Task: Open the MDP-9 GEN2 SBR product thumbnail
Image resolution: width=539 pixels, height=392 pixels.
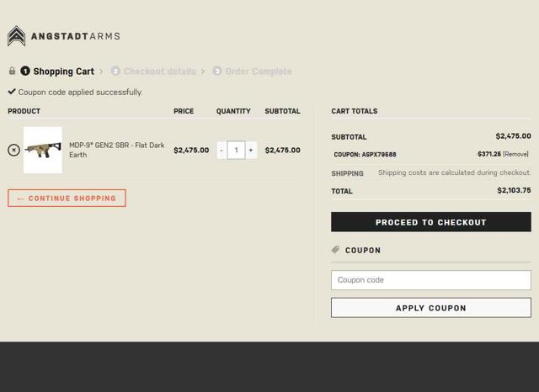Action: [43, 150]
